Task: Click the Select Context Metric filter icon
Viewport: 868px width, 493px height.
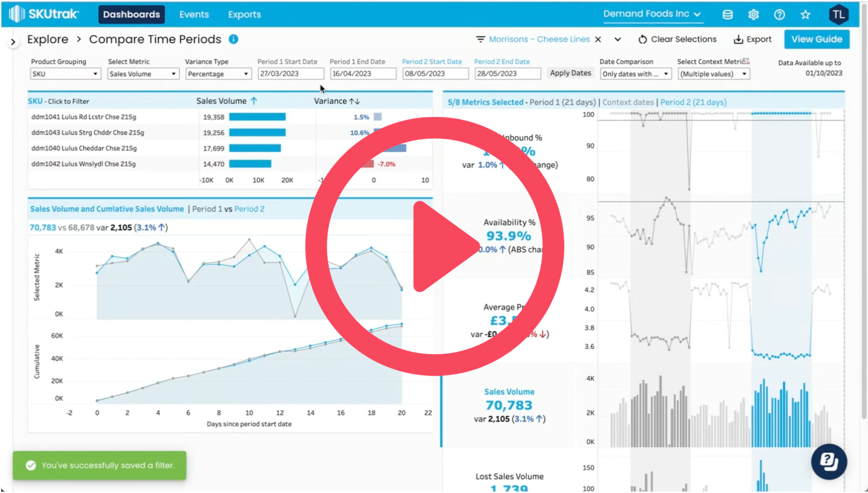Action: point(747,61)
